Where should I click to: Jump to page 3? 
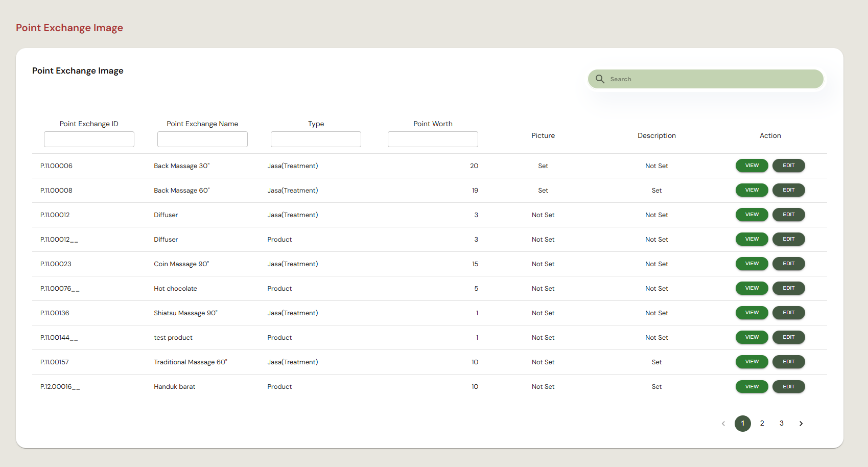point(782,424)
